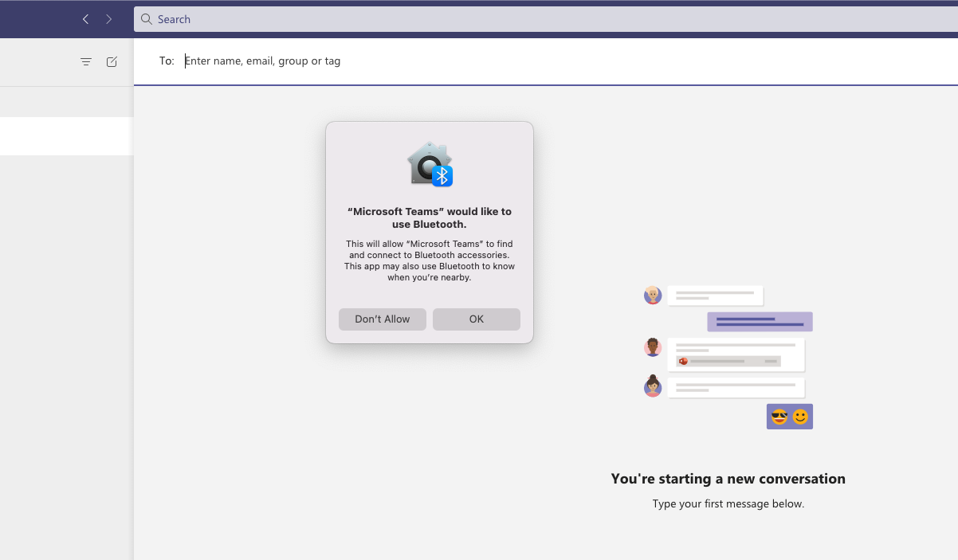Click Don't Allow in Bluetooth dialog
The width and height of the screenshot is (958, 560).
tap(383, 319)
